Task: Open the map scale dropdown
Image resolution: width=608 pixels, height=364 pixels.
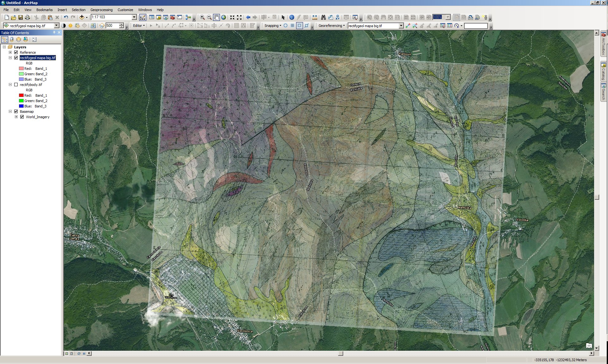Action: (134, 17)
